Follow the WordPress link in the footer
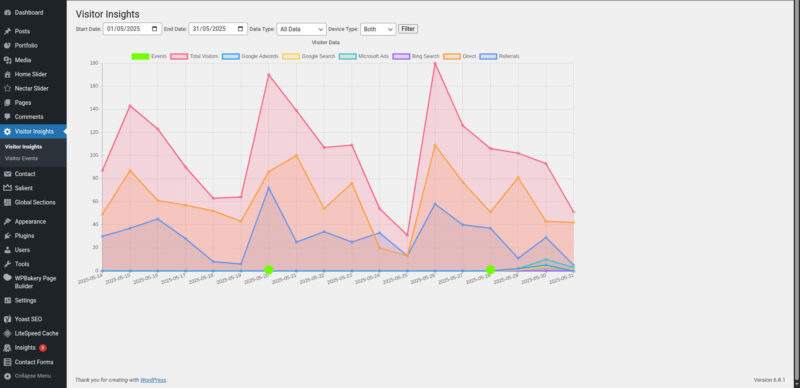800x388 pixels. pyautogui.click(x=153, y=380)
